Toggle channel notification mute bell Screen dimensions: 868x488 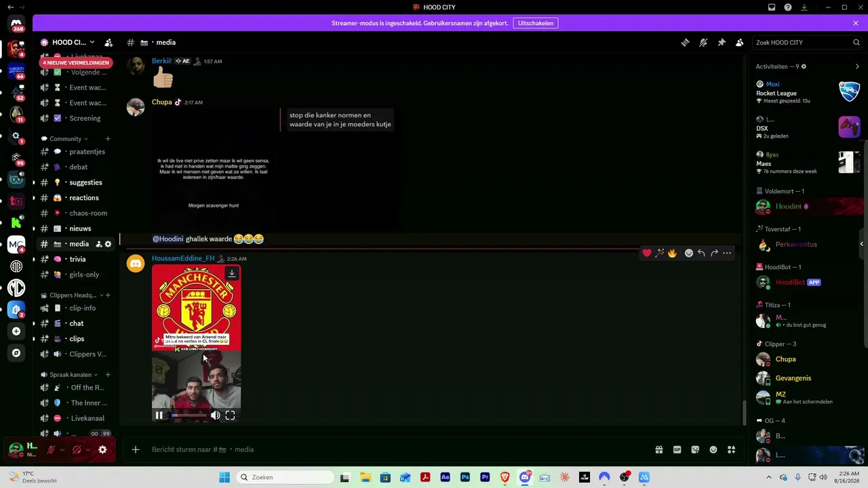[x=703, y=42]
